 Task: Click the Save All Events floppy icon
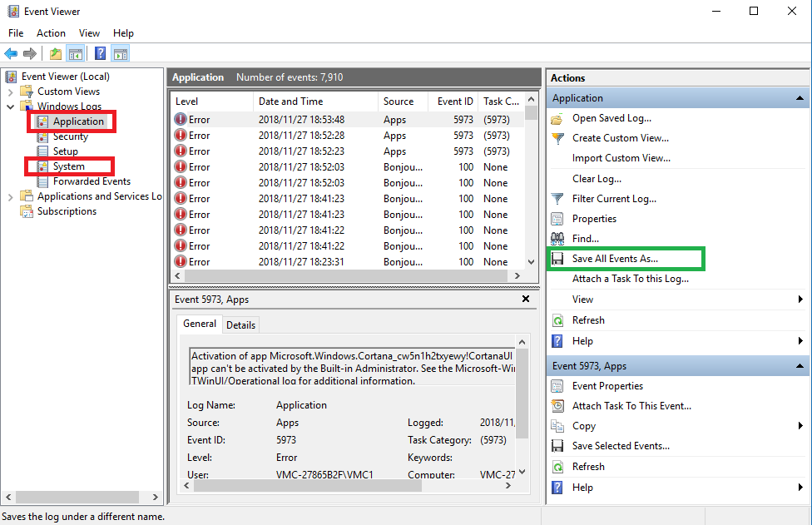[x=557, y=259]
